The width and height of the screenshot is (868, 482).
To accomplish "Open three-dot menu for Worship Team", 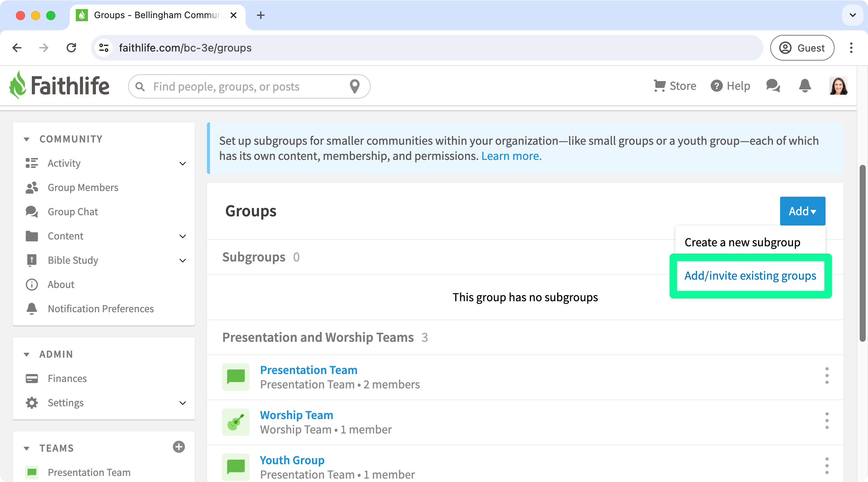I will [x=827, y=421].
